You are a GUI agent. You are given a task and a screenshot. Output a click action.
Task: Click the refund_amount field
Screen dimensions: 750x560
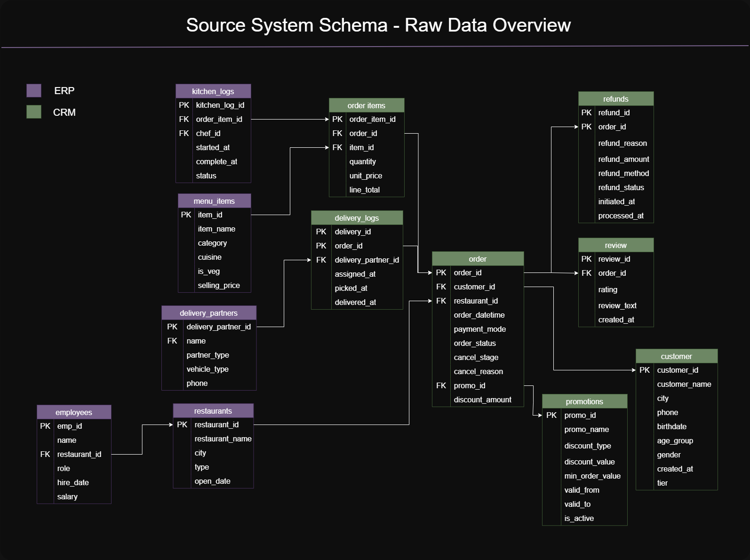tap(624, 159)
